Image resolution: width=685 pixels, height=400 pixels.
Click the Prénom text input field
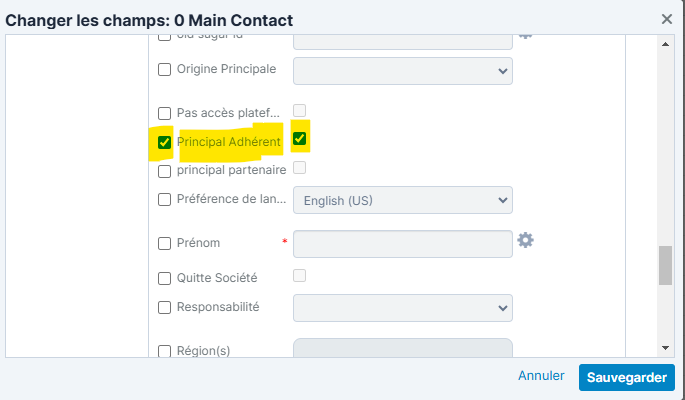pyautogui.click(x=402, y=244)
